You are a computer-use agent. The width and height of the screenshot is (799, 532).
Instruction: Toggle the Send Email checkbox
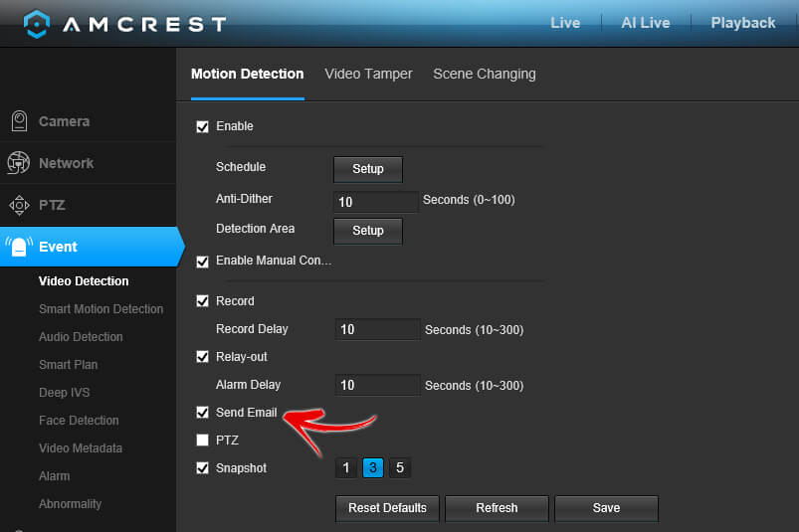tap(203, 413)
